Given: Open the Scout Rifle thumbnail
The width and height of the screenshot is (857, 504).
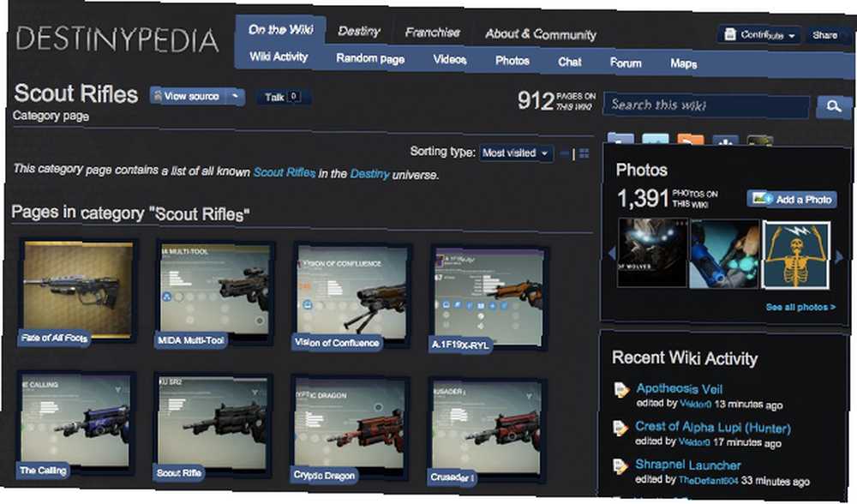Looking at the screenshot, I should 212,427.
